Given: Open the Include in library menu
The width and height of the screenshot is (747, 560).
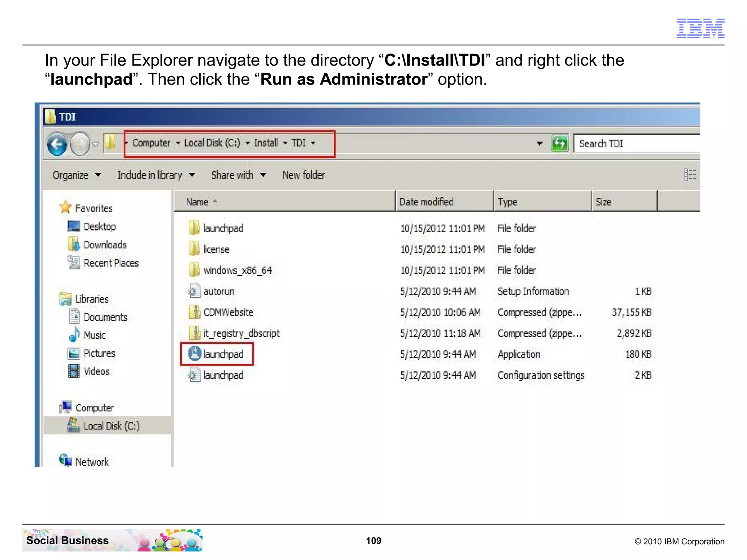Looking at the screenshot, I should coord(156,175).
